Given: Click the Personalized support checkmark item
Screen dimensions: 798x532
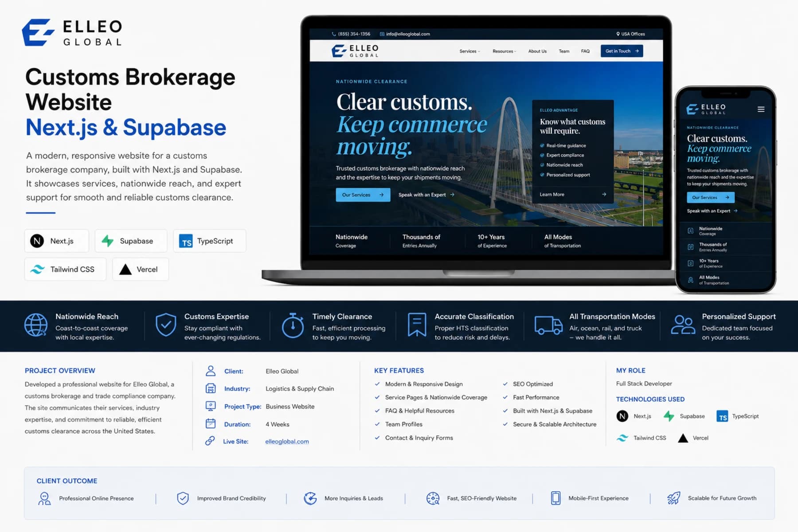Looking at the screenshot, I should (564, 175).
